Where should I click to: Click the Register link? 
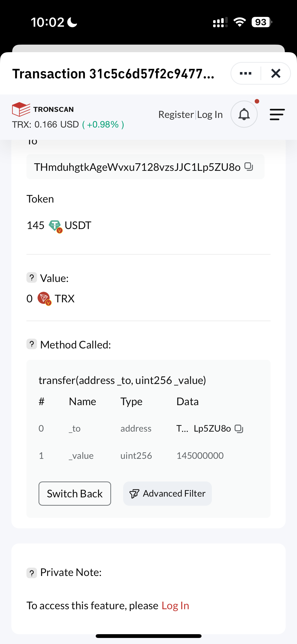pos(176,115)
